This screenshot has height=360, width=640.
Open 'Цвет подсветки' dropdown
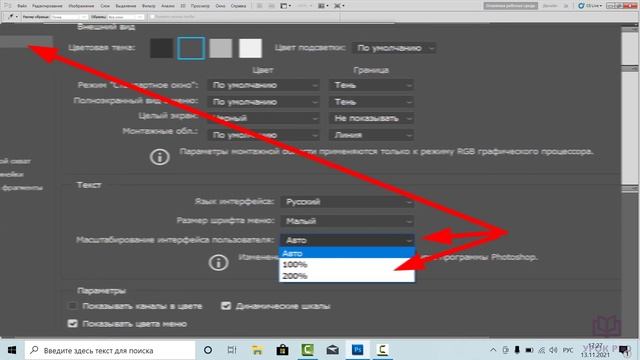coord(394,48)
